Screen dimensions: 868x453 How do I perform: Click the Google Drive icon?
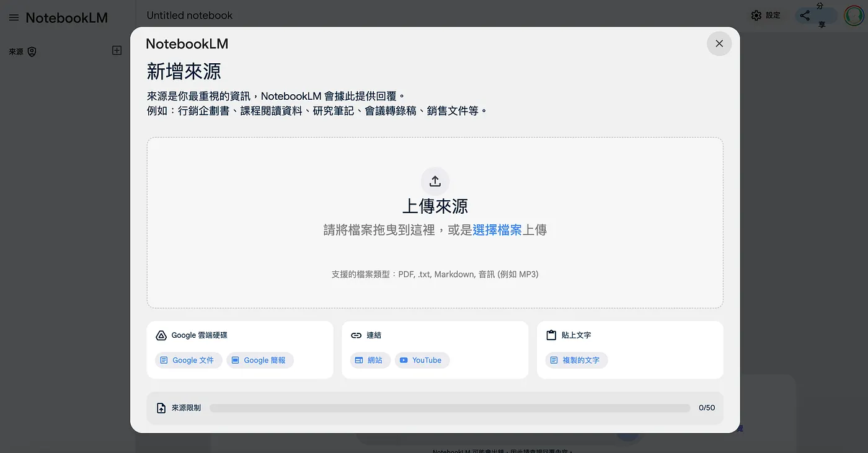161,335
